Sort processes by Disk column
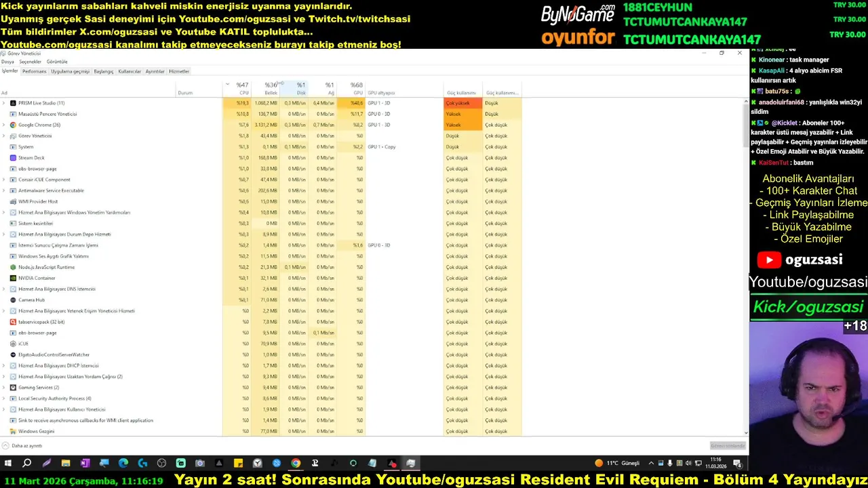 (294, 89)
